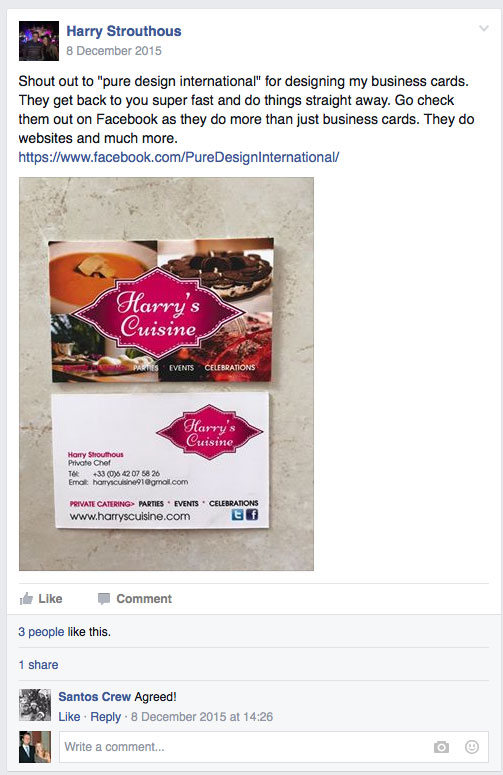The height and width of the screenshot is (775, 503).
Task: Open the Santos Crew profile link
Action: pyautogui.click(x=94, y=697)
